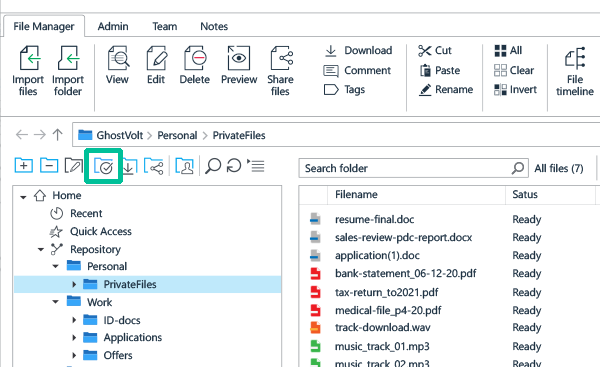Open the View file tool
Image resolution: width=600 pixels, height=367 pixels.
click(118, 58)
